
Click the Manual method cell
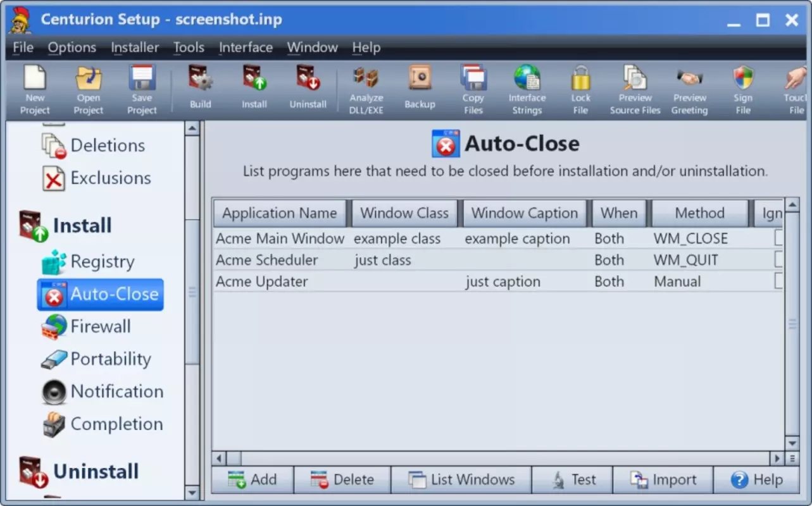(677, 281)
